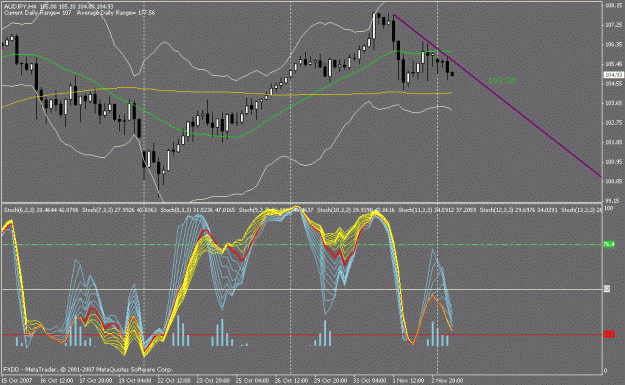Click the current price tag 104.93
625x385 pixels.
(613, 75)
